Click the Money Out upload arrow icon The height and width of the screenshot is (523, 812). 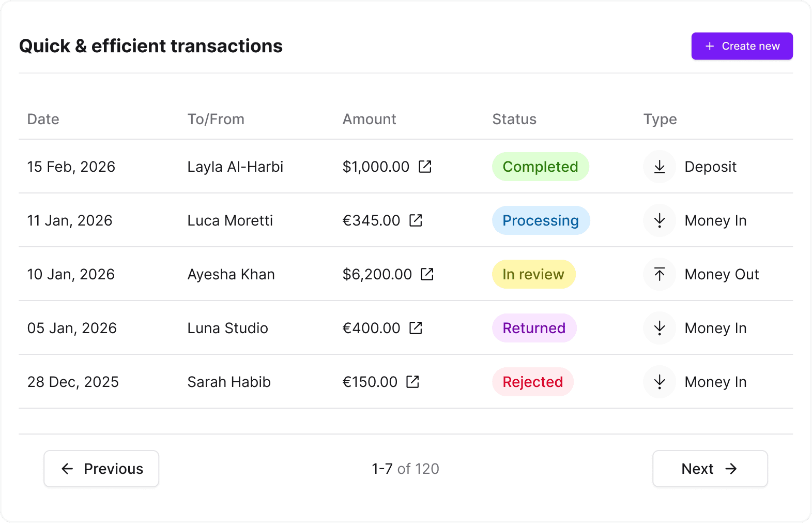(x=660, y=274)
